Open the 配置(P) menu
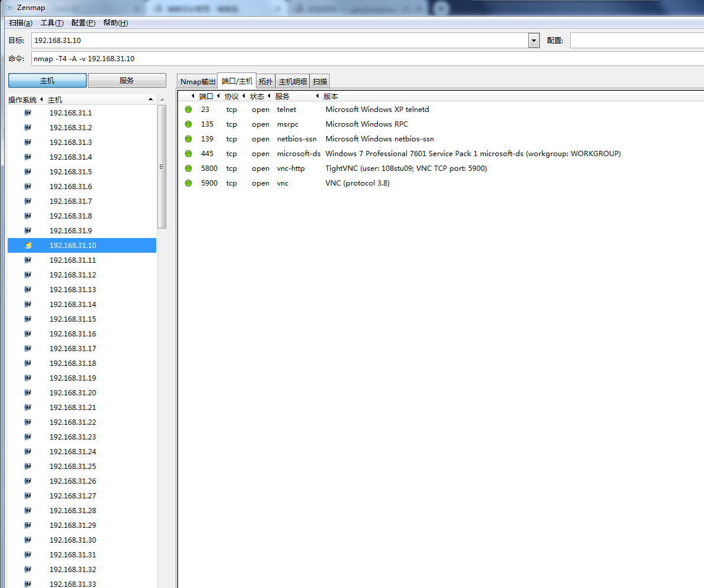This screenshot has width=704, height=588. click(84, 23)
